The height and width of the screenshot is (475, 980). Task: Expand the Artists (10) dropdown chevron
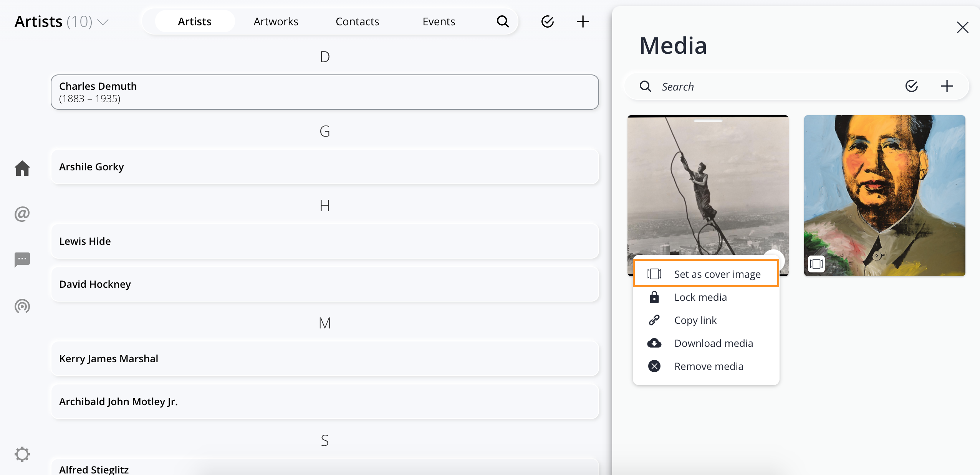tap(103, 22)
